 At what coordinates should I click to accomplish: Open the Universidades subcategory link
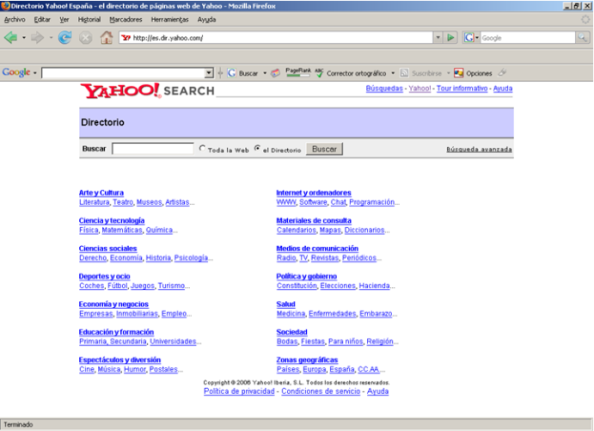click(173, 342)
